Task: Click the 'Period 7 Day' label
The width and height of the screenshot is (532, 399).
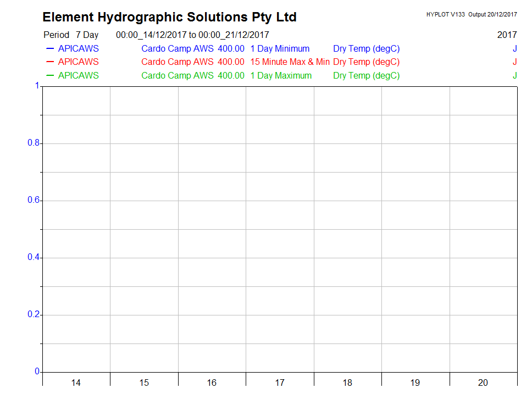Action: point(71,35)
